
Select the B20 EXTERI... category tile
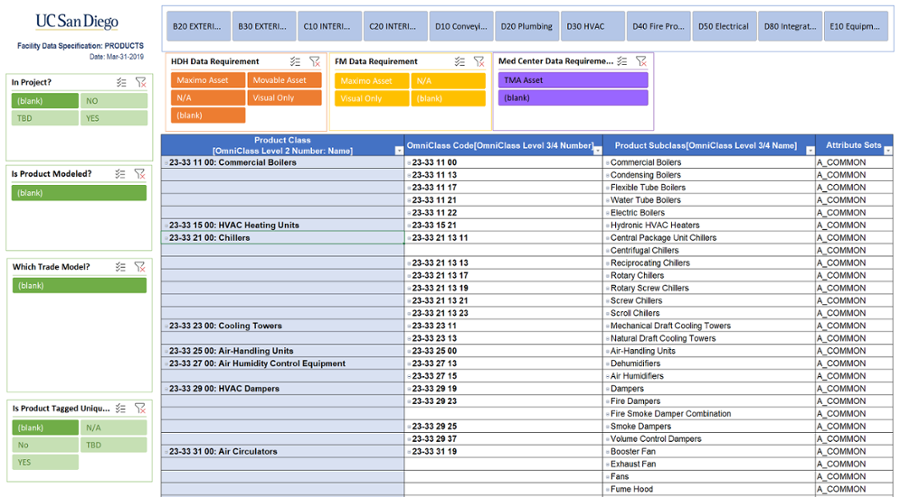point(199,26)
